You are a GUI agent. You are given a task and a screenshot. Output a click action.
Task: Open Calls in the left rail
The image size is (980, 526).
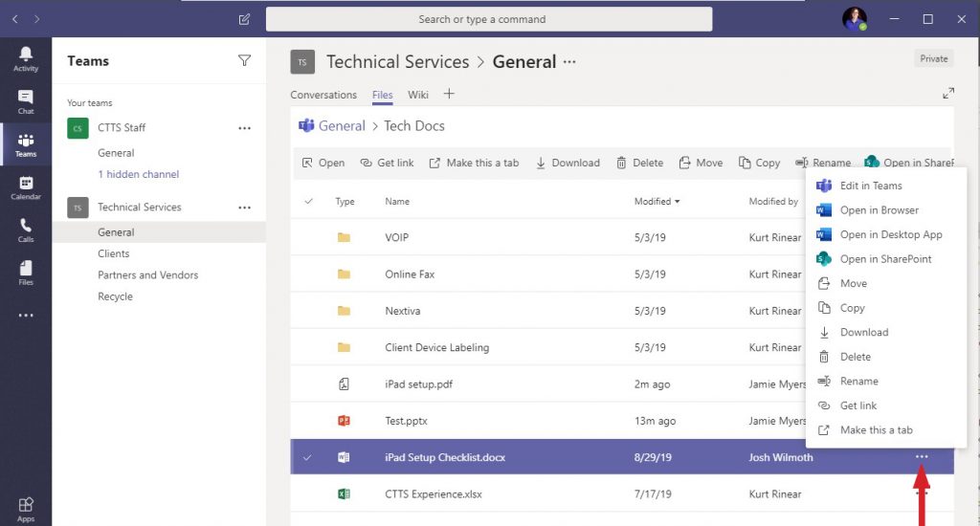coord(26,230)
